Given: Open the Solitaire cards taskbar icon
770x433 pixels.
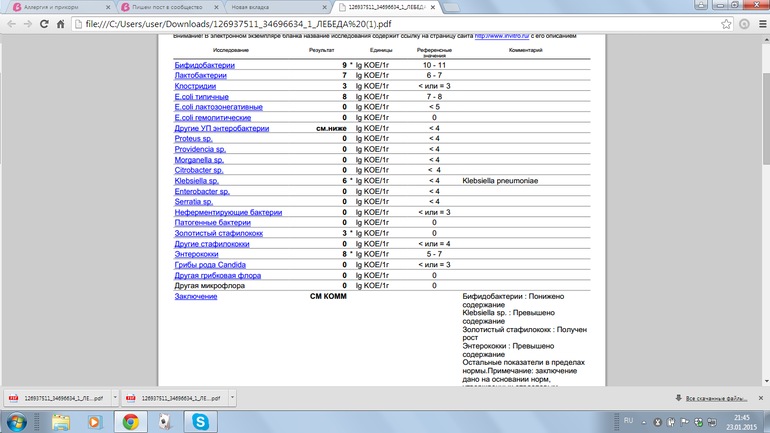Looking at the screenshot, I should (x=165, y=422).
